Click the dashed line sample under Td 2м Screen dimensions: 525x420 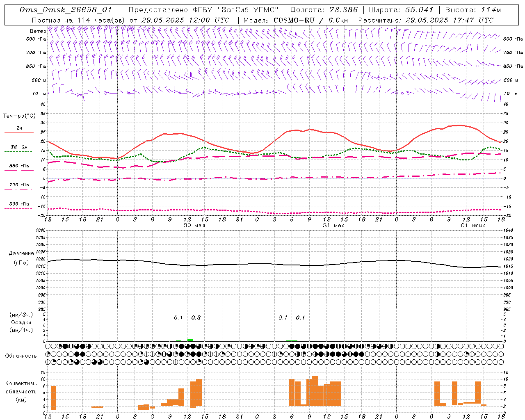pyautogui.click(x=18, y=152)
